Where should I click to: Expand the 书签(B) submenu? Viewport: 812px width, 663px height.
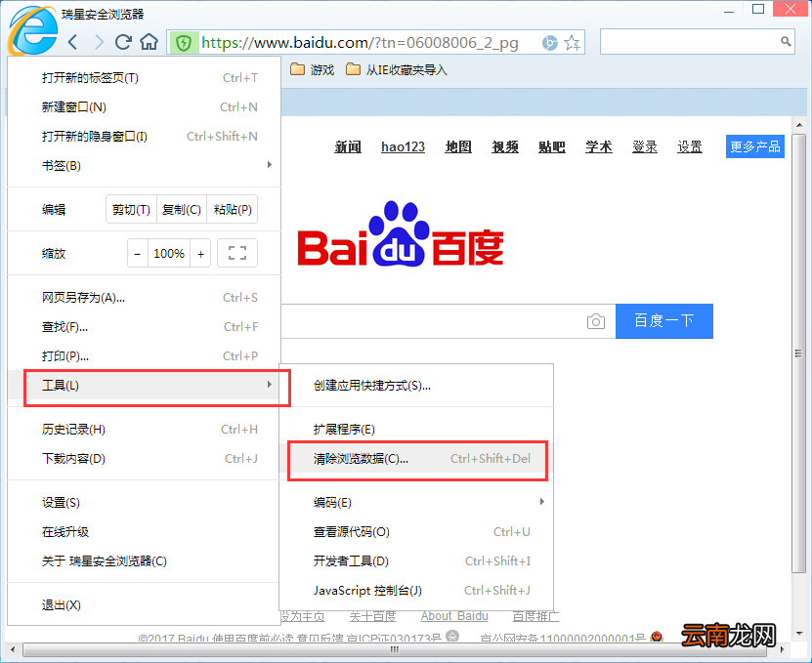(x=144, y=166)
